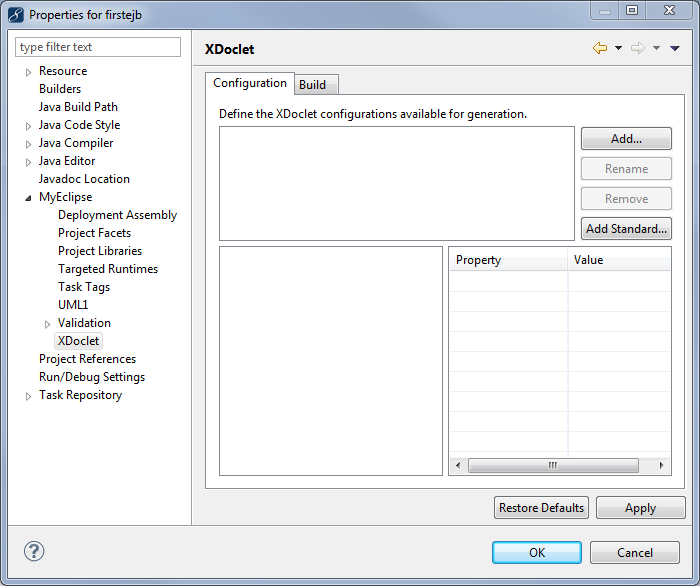Select Deployment Assembly in the tree
The width and height of the screenshot is (700, 586).
[x=117, y=215]
